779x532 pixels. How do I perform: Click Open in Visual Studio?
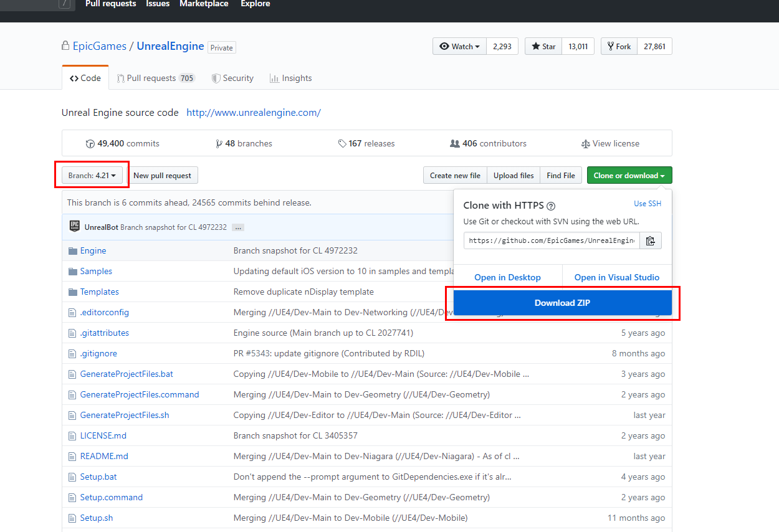tap(617, 277)
